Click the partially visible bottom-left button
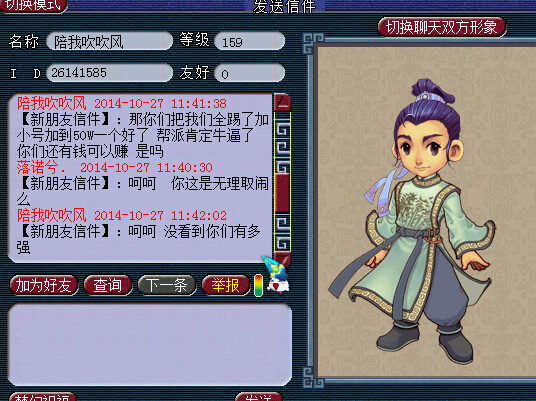 (x=42, y=397)
